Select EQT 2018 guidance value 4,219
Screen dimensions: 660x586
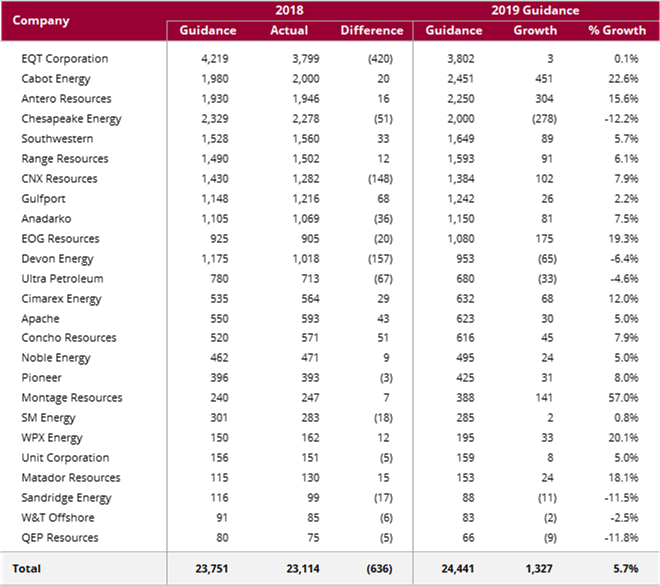pyautogui.click(x=215, y=59)
